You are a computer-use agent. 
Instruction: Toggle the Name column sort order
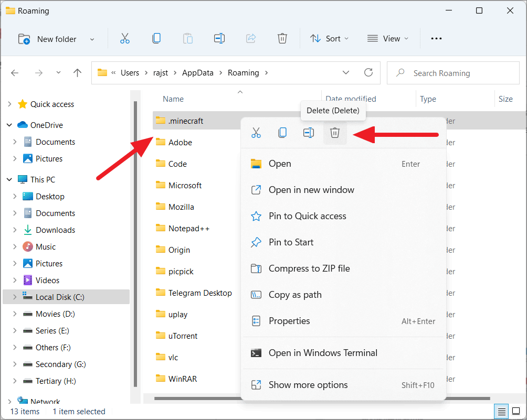coord(173,99)
